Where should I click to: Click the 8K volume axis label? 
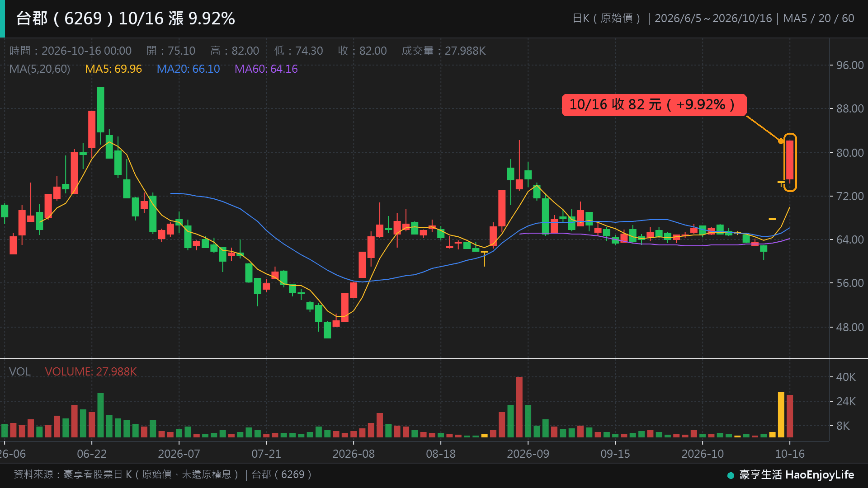pyautogui.click(x=843, y=426)
